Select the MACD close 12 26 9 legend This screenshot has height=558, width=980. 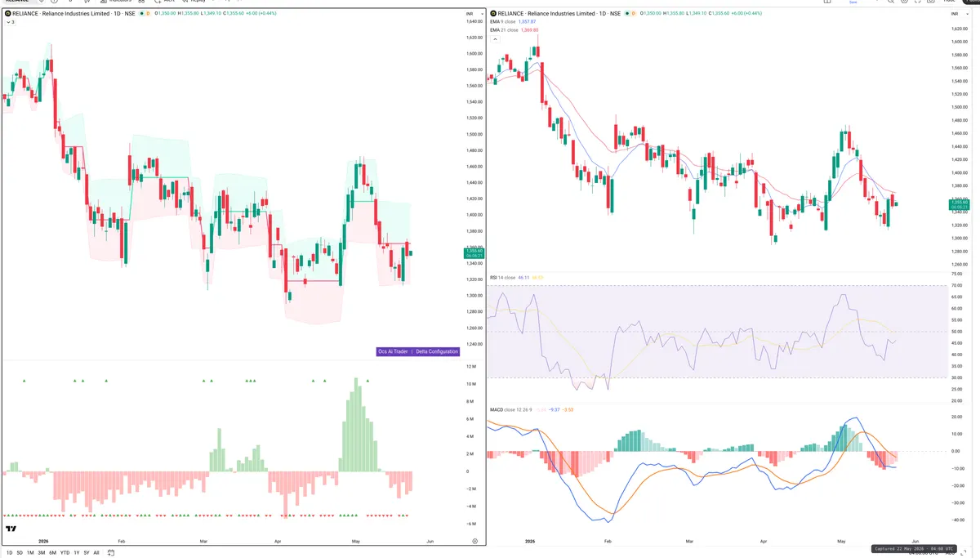coord(510,408)
